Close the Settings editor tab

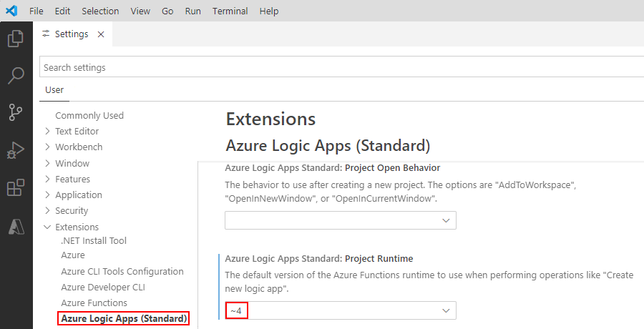(x=100, y=34)
